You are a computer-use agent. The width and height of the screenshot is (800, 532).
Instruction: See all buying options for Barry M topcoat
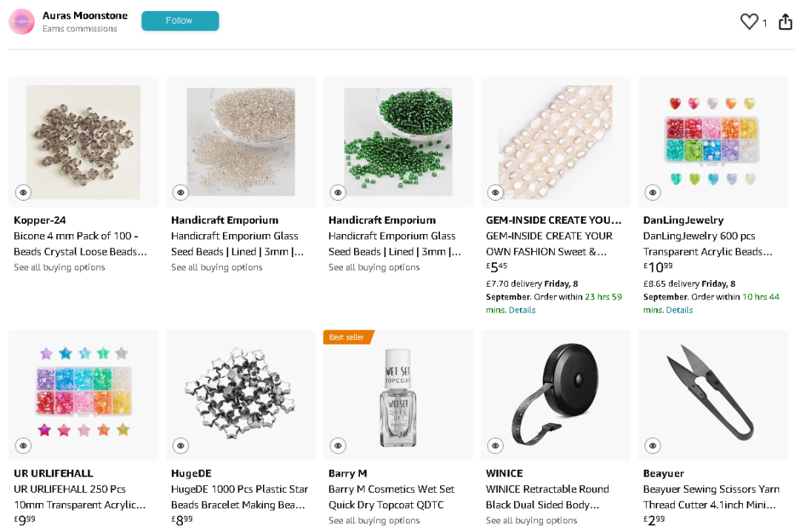374,521
